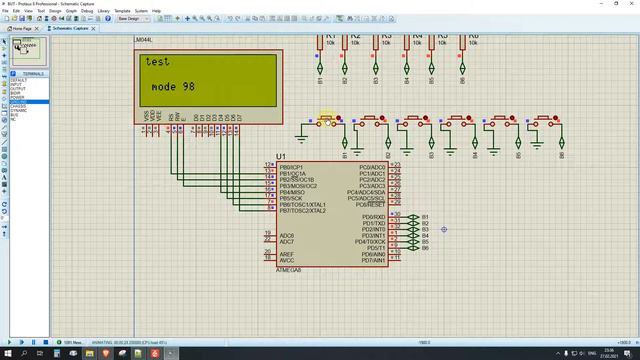Screen dimensions: 640x360
Task: Select Terminals mode in left toolbar
Action: pos(4,91)
